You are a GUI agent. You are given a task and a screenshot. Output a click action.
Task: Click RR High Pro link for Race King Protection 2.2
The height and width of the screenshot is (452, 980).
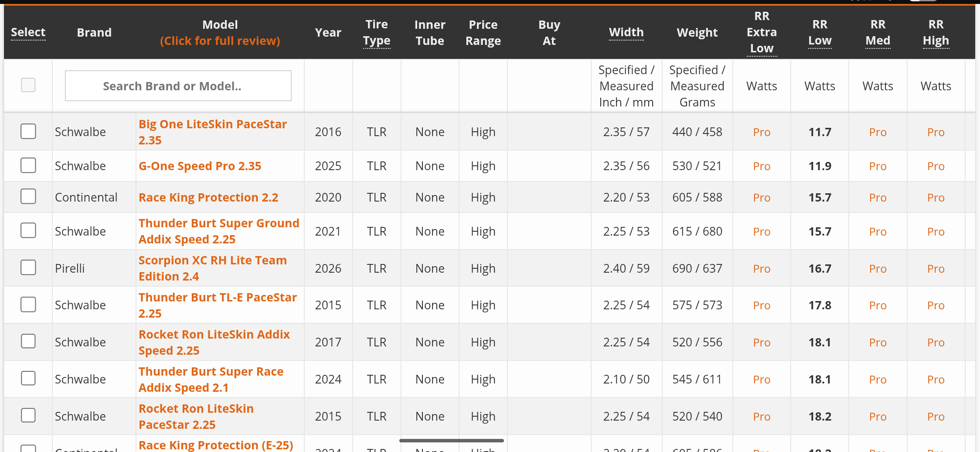[936, 198]
